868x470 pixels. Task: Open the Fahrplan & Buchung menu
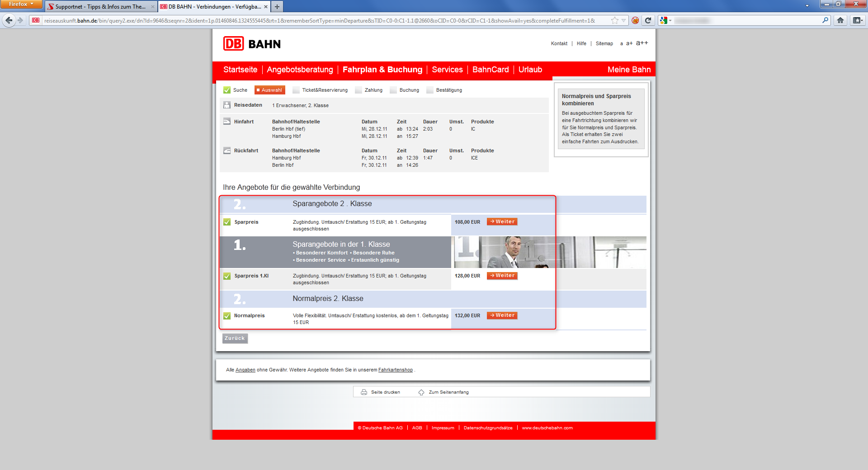click(382, 70)
